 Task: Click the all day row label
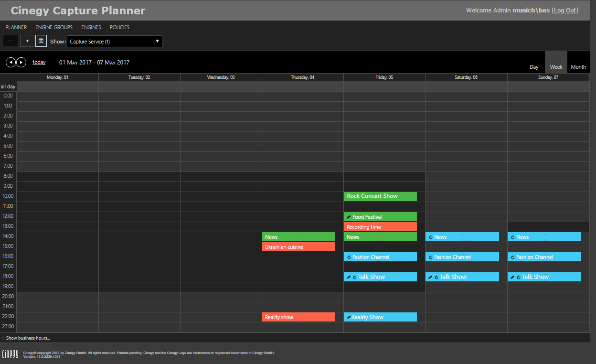click(8, 86)
